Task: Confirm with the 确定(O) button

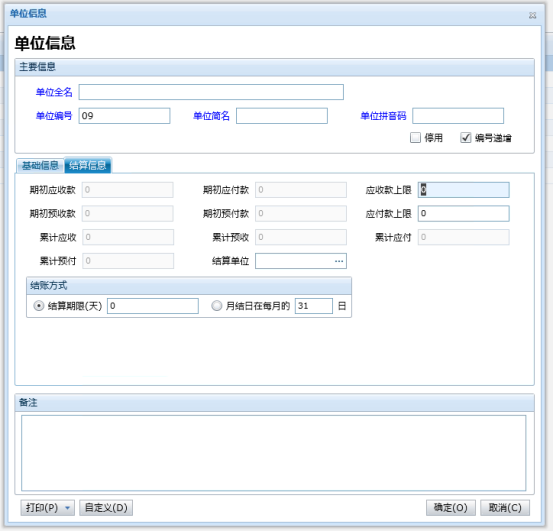Action: [450, 508]
